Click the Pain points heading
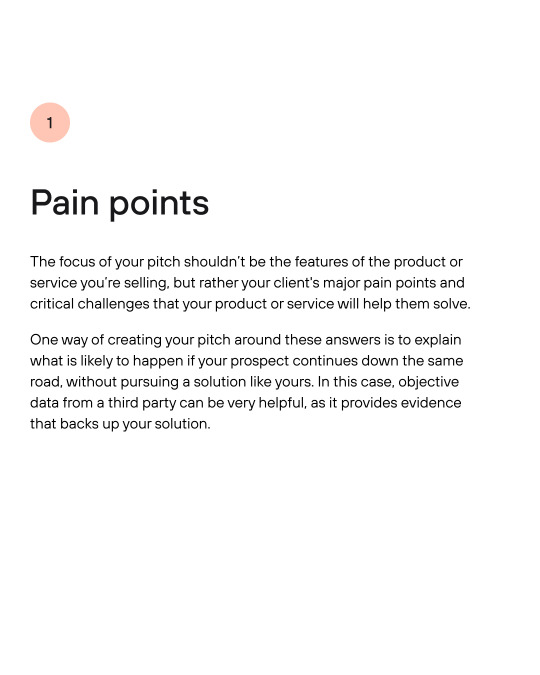Image resolution: width=540 pixels, height=675 pixels. click(x=120, y=203)
